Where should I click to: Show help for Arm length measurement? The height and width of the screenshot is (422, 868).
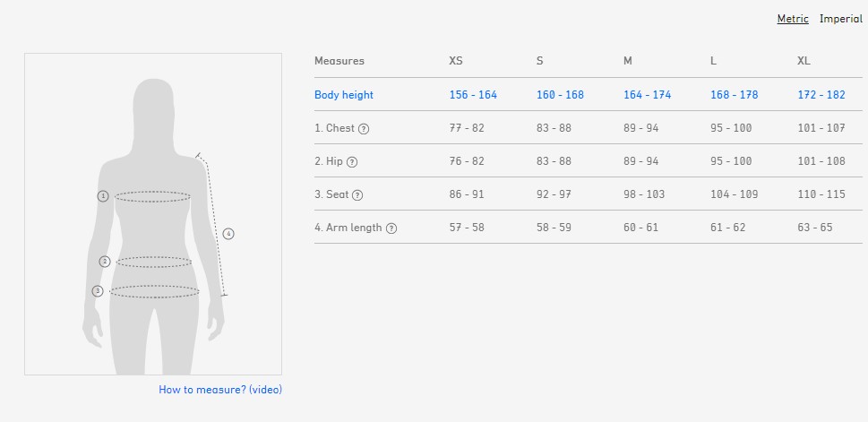point(391,228)
